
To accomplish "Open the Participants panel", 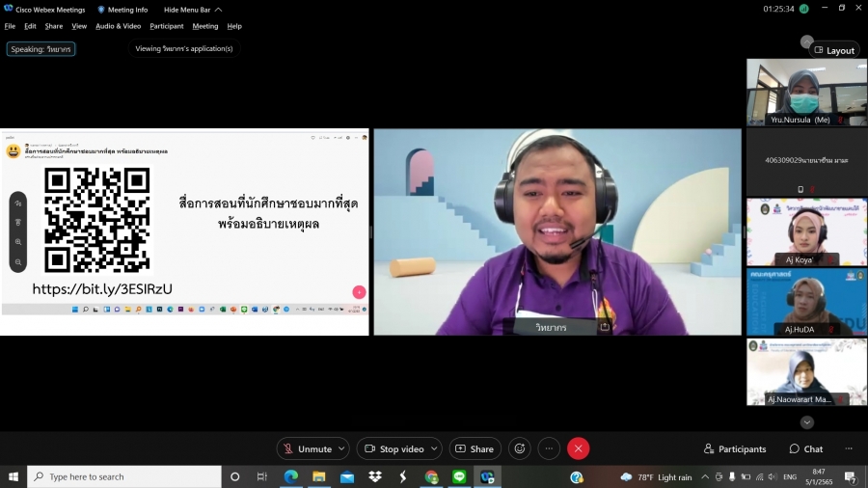I will 735,448.
